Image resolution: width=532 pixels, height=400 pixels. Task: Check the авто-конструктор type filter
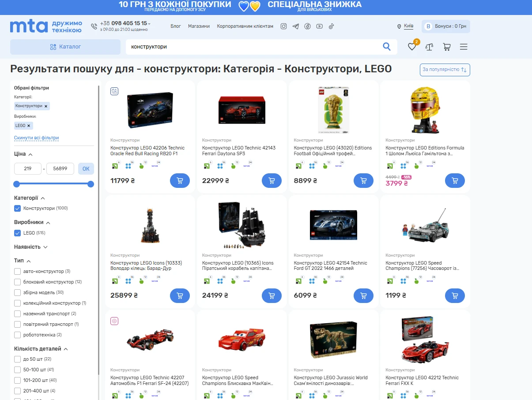pos(18,271)
